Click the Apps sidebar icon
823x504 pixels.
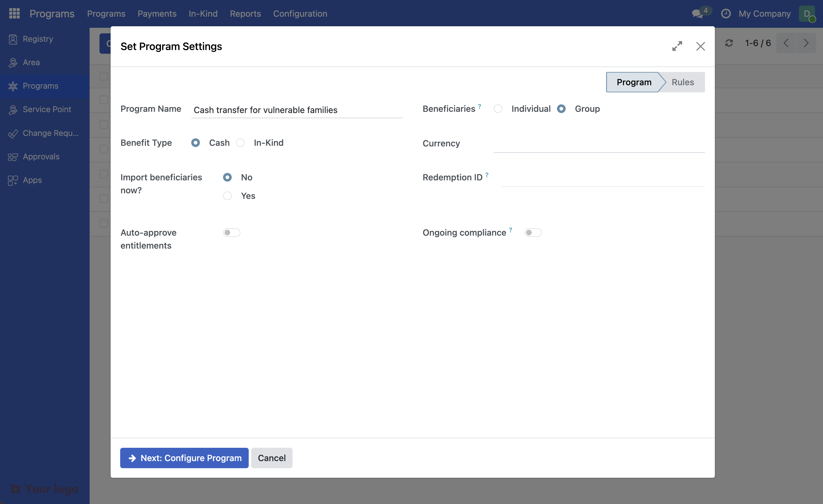coord(13,180)
